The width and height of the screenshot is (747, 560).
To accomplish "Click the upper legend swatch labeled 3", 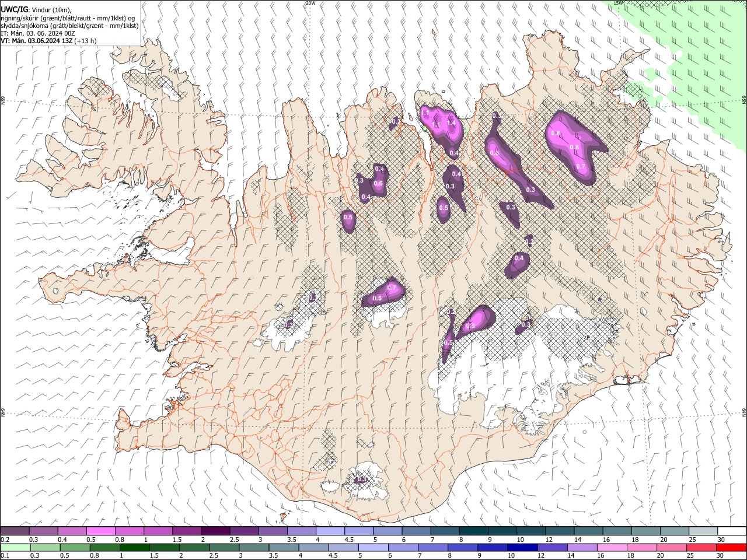I will click(x=273, y=531).
